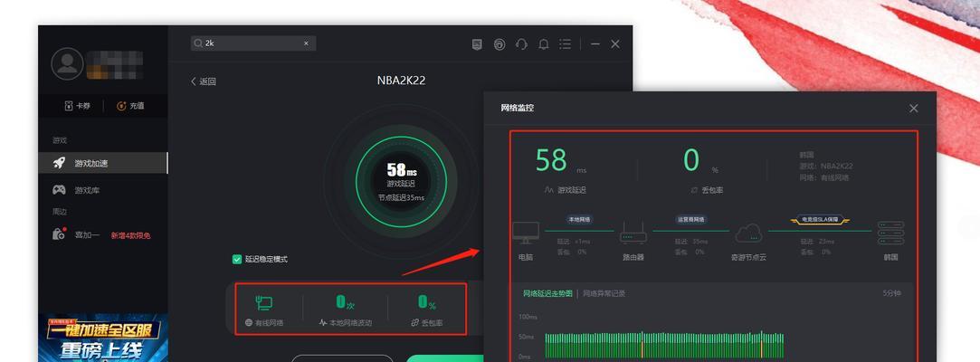Screen dimensions: 980x362
Task: Open customer support headset icon
Action: coord(521,44)
